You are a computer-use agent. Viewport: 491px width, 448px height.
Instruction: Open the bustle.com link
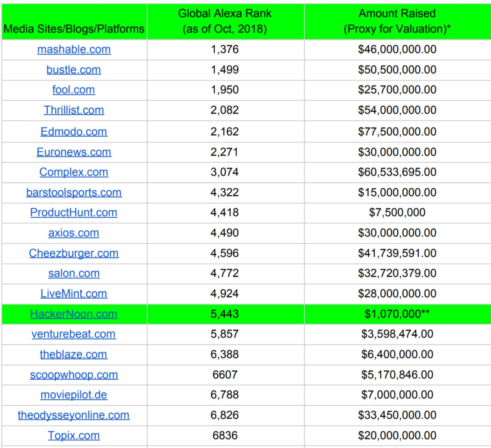(74, 70)
